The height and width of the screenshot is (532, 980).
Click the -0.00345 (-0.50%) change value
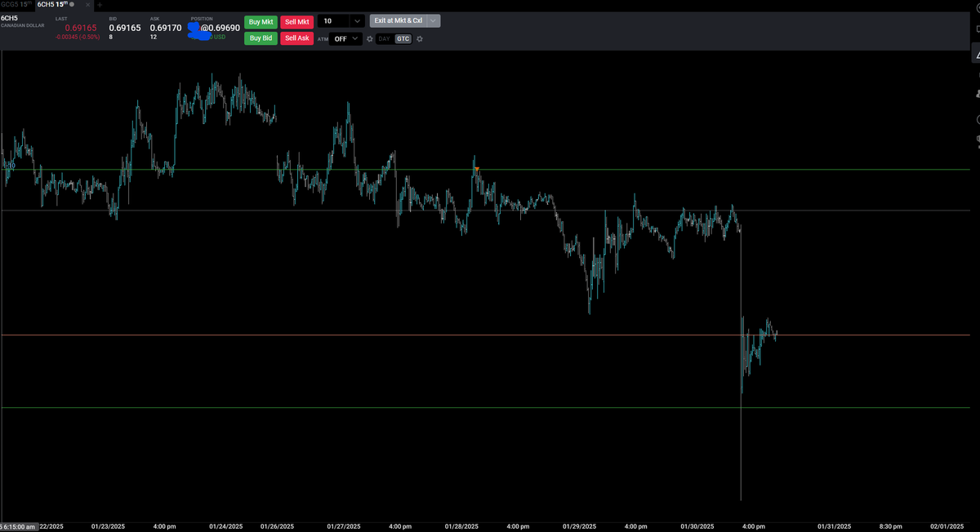coord(78,37)
